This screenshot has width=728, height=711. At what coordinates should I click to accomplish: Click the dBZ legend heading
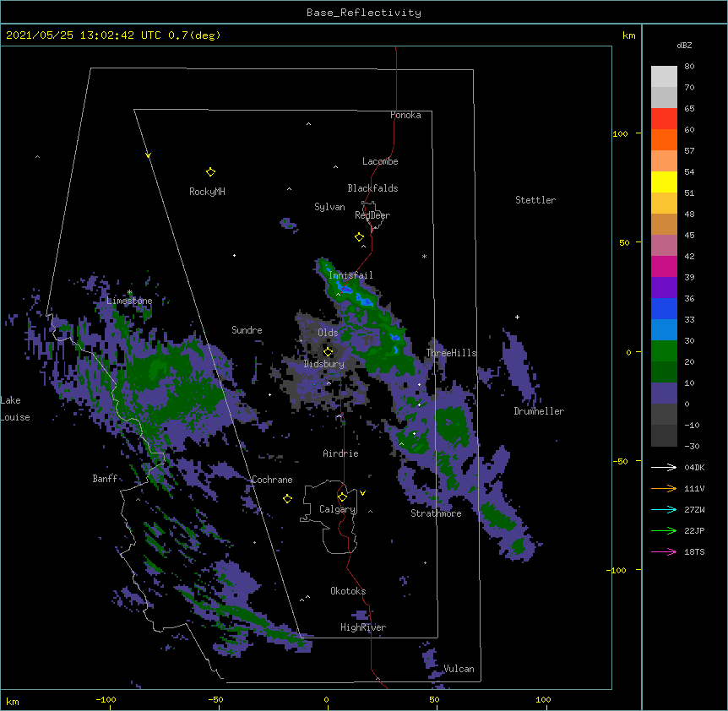(684, 45)
